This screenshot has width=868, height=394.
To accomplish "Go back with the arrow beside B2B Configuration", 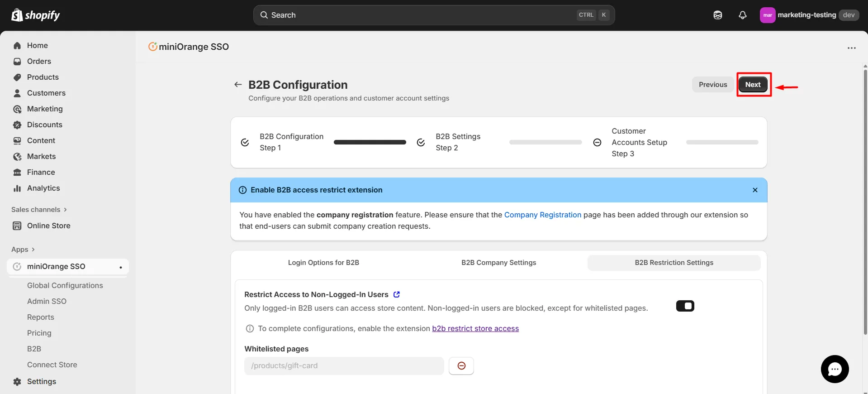I will (238, 84).
